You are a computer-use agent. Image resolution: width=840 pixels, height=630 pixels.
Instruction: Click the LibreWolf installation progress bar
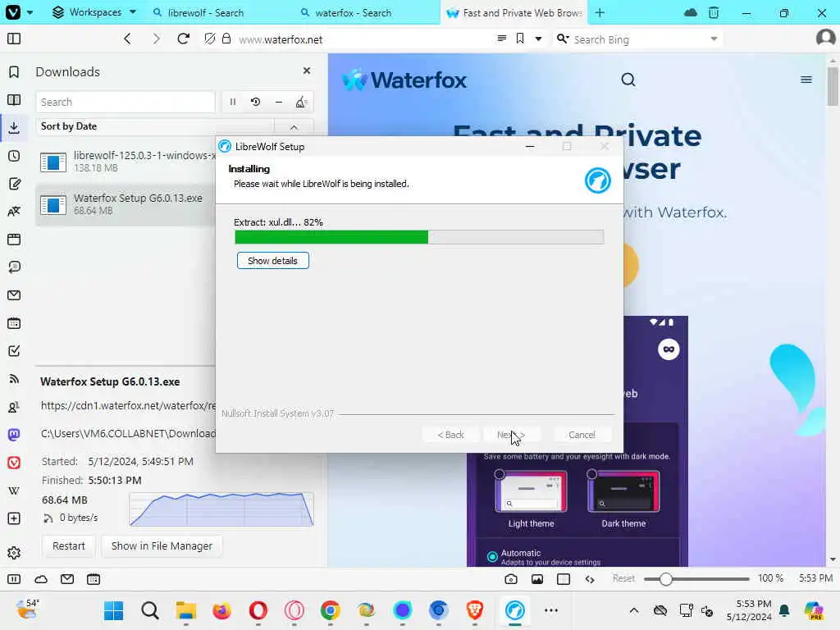tap(419, 237)
